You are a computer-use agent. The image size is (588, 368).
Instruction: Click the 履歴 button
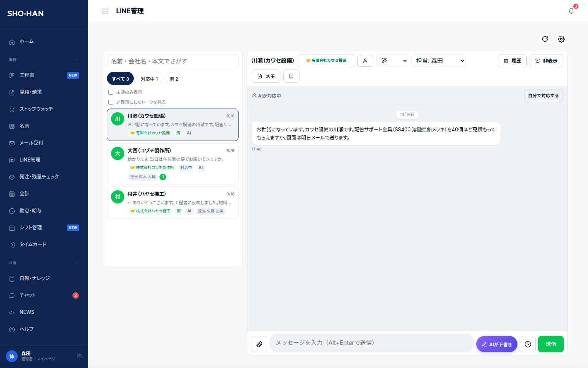point(512,61)
